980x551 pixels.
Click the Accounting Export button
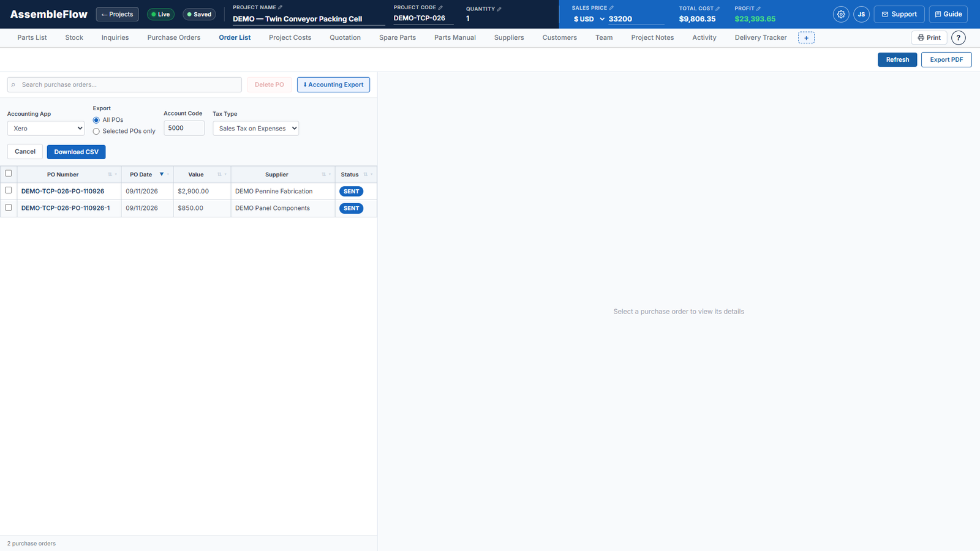(x=333, y=84)
